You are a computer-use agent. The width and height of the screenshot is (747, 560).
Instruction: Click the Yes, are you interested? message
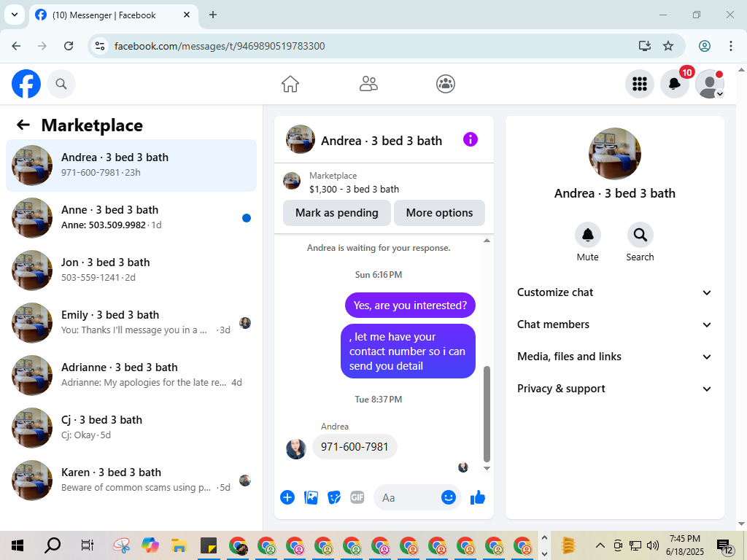410,306
